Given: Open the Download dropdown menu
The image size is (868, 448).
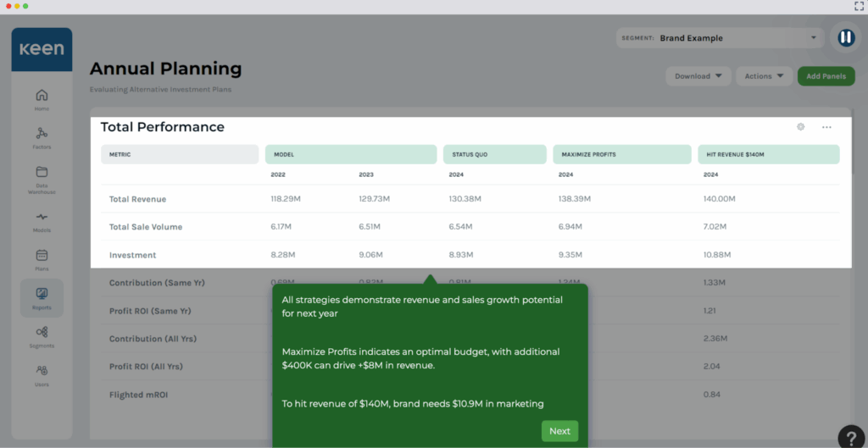Looking at the screenshot, I should coord(698,76).
